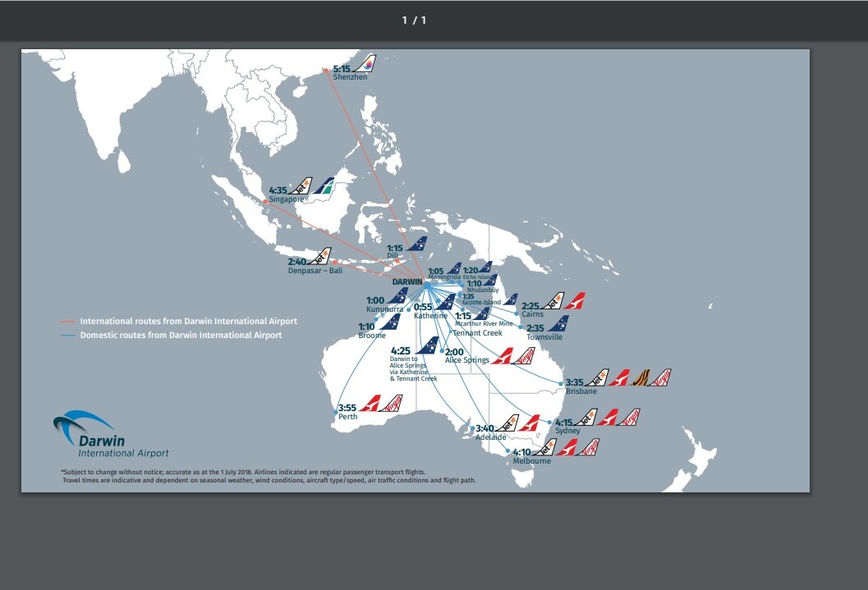The height and width of the screenshot is (590, 868).
Task: Select the Virgin tail icon at Melbourne
Action: [x=589, y=447]
